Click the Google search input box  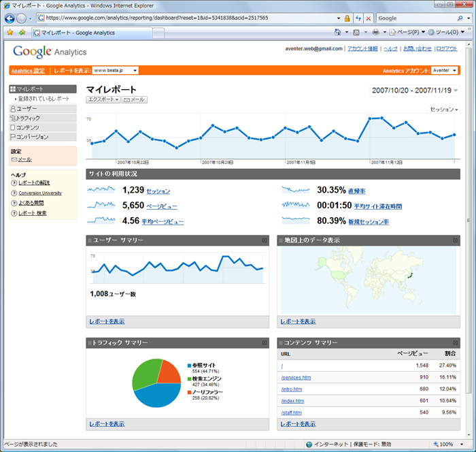click(x=416, y=18)
